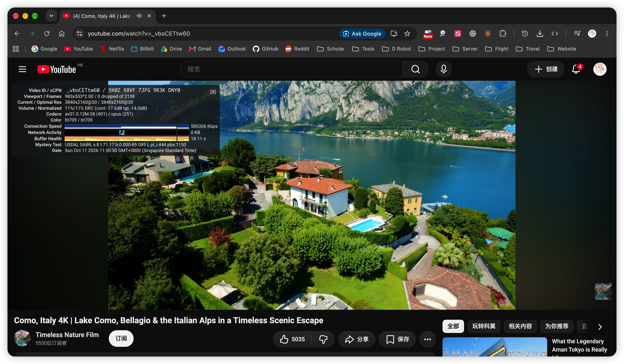Open the Timeless Nature Film channel name
Image resolution: width=624 pixels, height=364 pixels.
[67, 335]
